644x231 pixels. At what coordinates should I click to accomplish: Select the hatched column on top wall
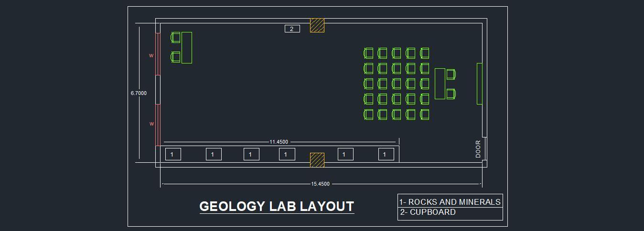point(317,25)
